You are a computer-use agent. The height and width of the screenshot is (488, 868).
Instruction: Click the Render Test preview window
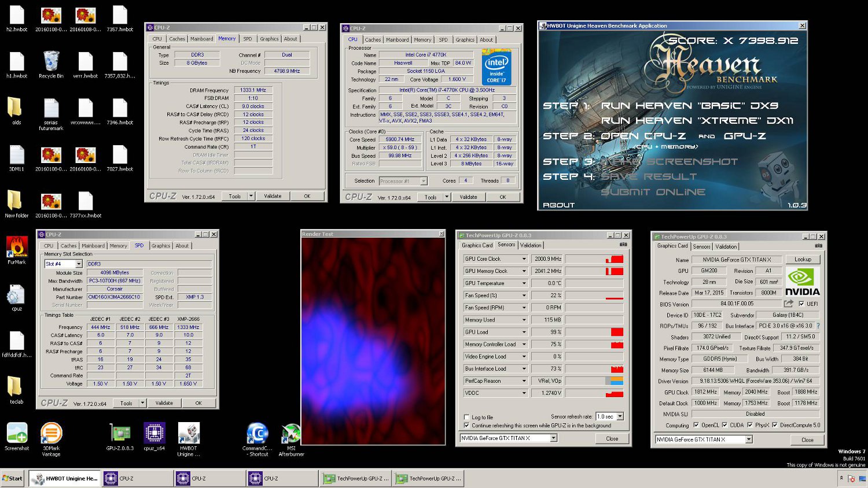[373, 341]
